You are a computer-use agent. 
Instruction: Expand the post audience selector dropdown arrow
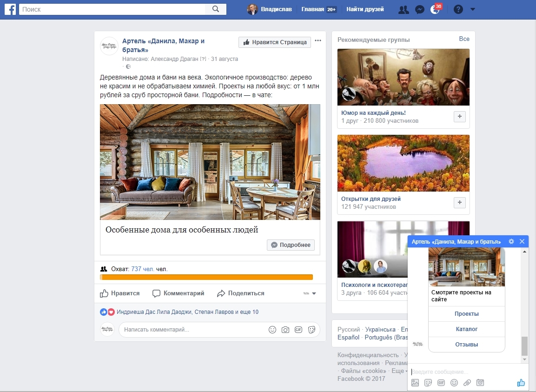click(x=314, y=293)
